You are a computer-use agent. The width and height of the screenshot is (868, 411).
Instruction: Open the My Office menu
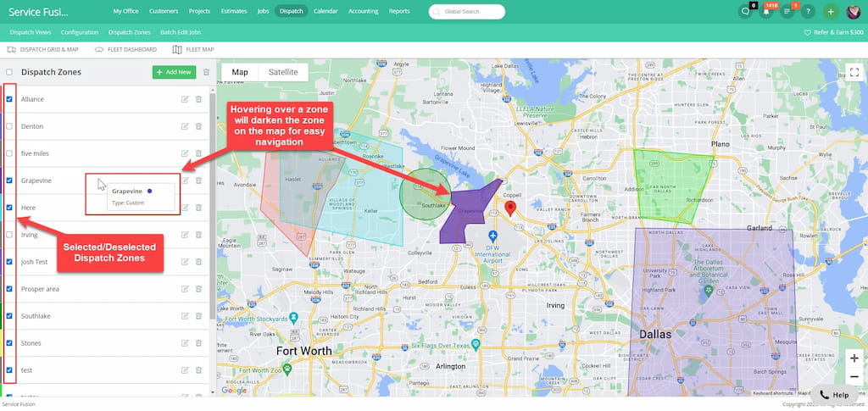pos(125,11)
